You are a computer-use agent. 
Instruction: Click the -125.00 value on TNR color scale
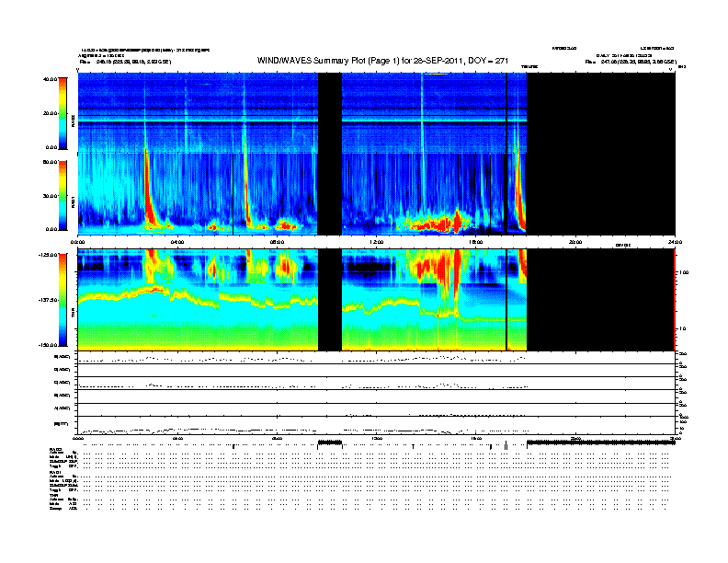[x=49, y=255]
